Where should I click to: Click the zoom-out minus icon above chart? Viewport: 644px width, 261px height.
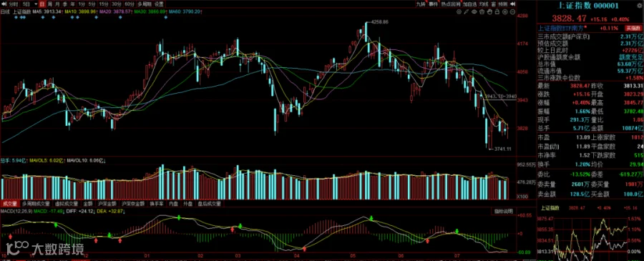point(512,12)
